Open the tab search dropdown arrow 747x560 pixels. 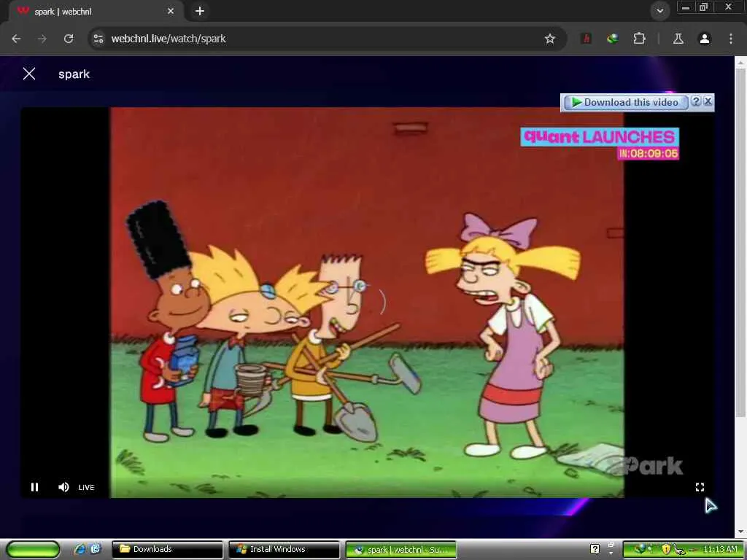pyautogui.click(x=659, y=10)
